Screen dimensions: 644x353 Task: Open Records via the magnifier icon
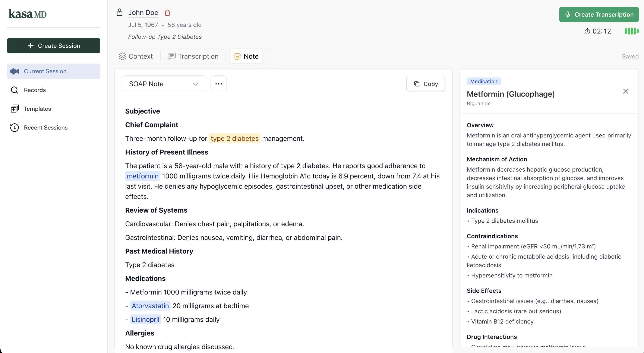pos(15,90)
